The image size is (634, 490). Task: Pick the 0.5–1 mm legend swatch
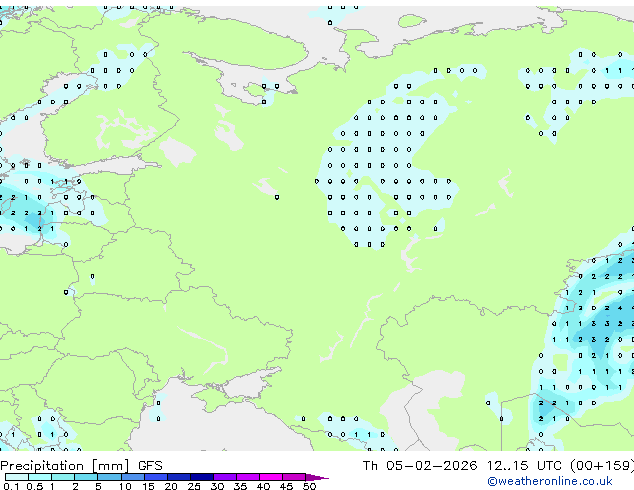[x=40, y=477]
